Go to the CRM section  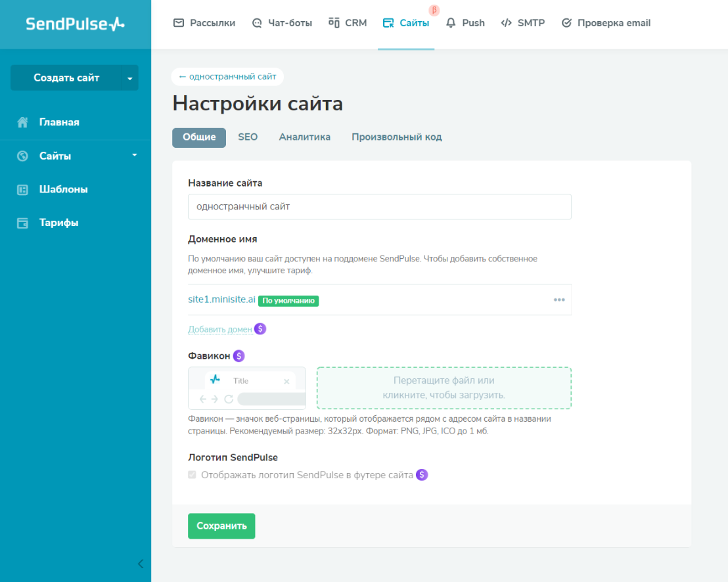[348, 23]
